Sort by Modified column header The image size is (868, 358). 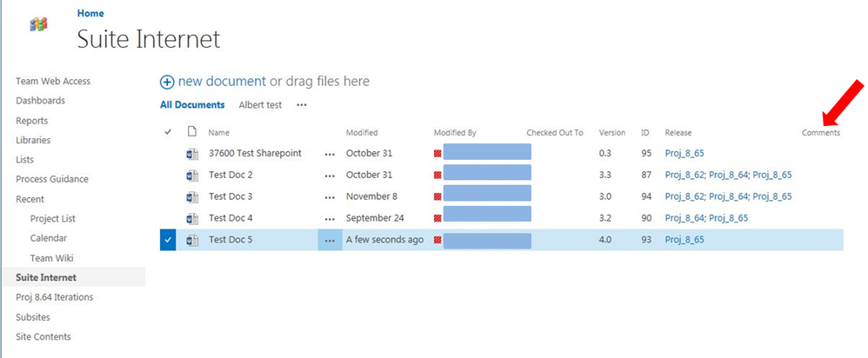[362, 133]
